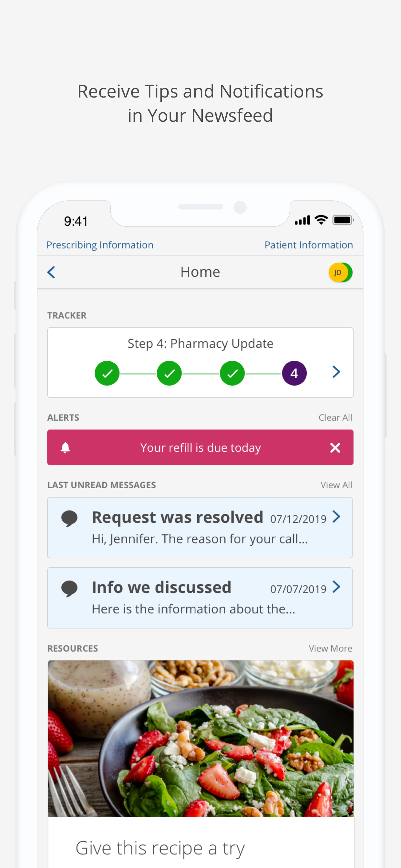Viewport: 401px width, 868px height.
Task: Open the Patient Information link
Action: click(308, 245)
